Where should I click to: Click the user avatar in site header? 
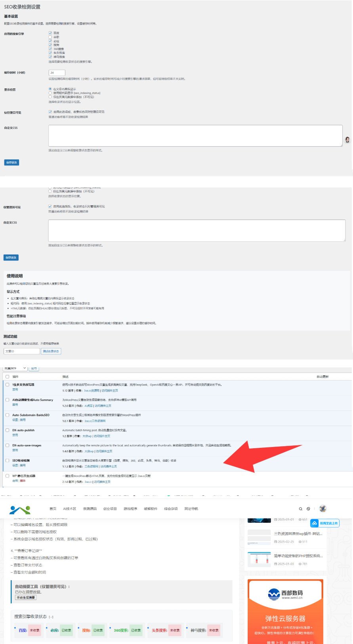[x=323, y=508]
